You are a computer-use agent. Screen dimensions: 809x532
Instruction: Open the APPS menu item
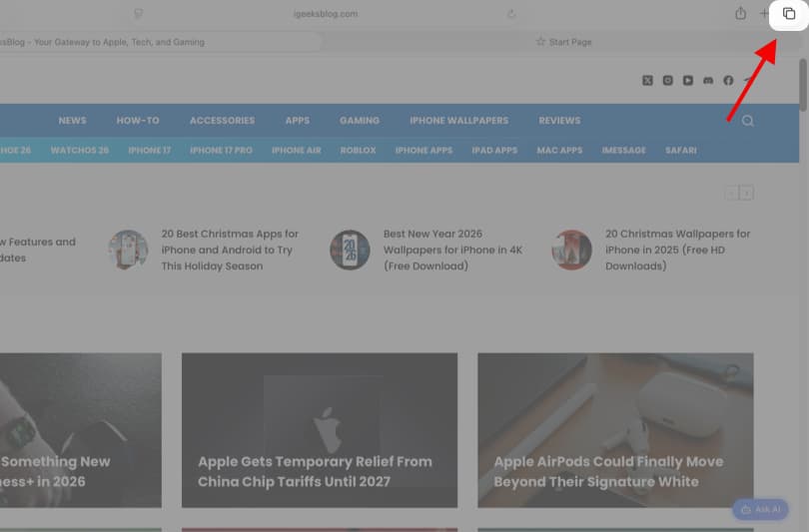pyautogui.click(x=298, y=121)
